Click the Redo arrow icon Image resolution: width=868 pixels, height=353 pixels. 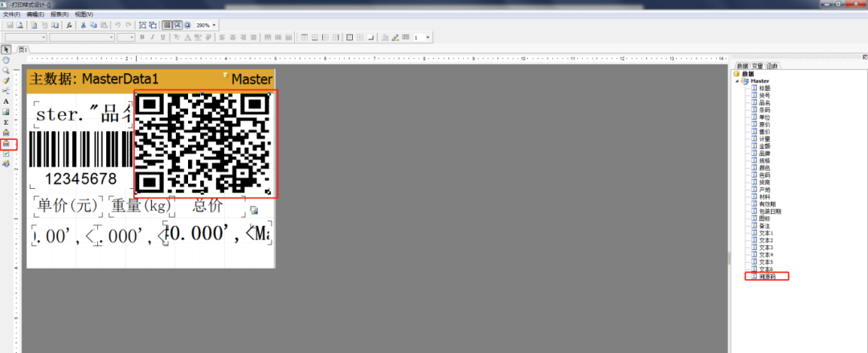(129, 26)
